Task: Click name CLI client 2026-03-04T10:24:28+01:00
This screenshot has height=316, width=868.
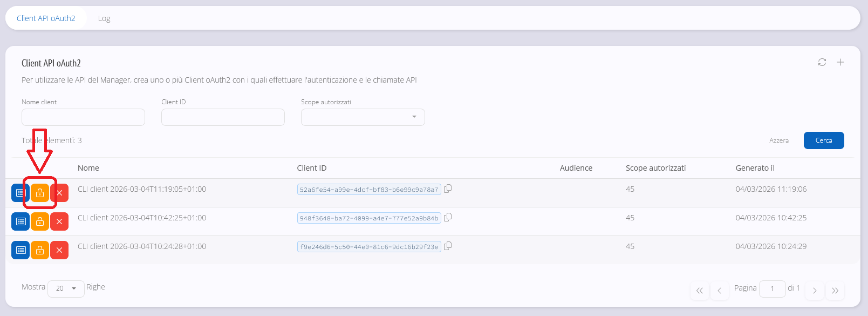Action: (x=142, y=246)
